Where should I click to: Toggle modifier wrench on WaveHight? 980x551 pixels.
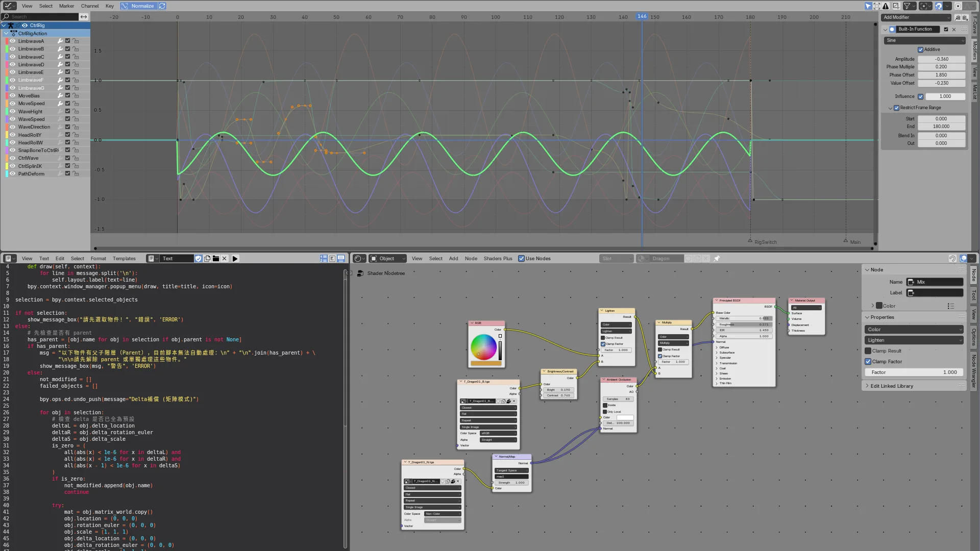[60, 111]
